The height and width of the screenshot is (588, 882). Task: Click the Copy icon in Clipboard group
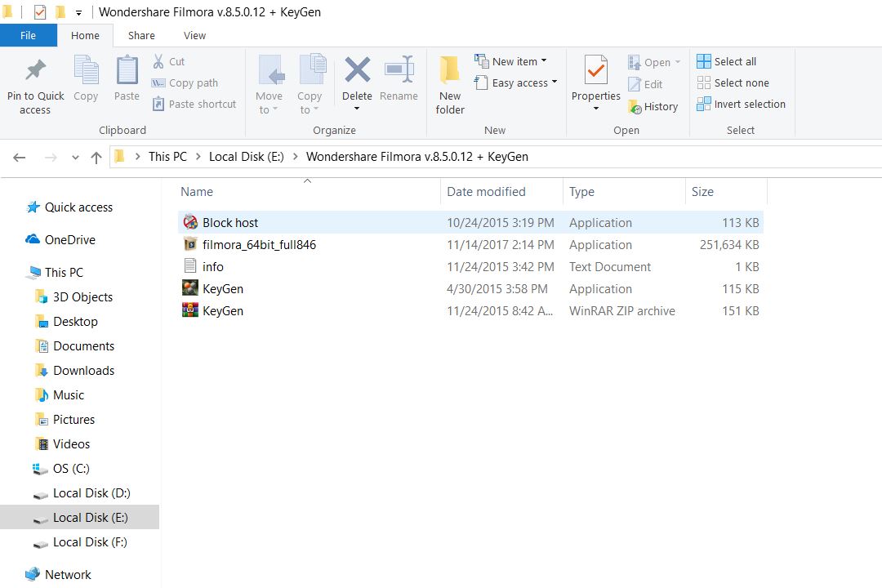tap(86, 70)
